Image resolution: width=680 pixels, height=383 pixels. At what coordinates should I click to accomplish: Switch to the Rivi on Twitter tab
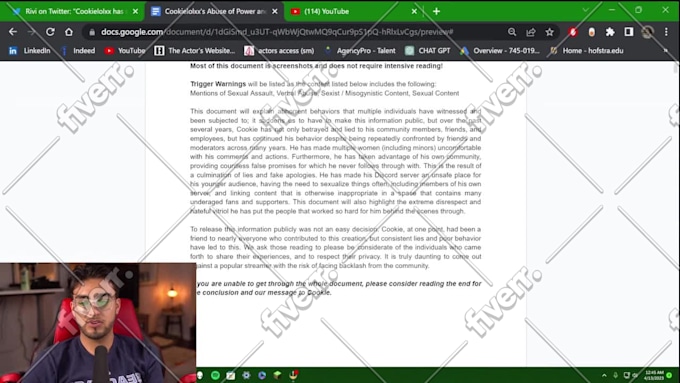click(75, 11)
